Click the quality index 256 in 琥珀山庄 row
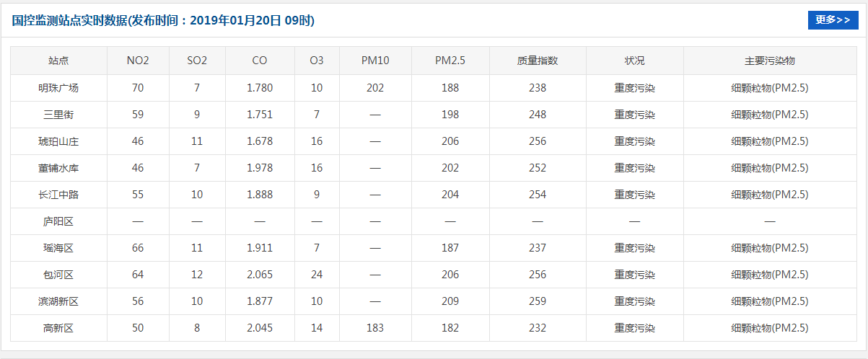 [x=538, y=141]
